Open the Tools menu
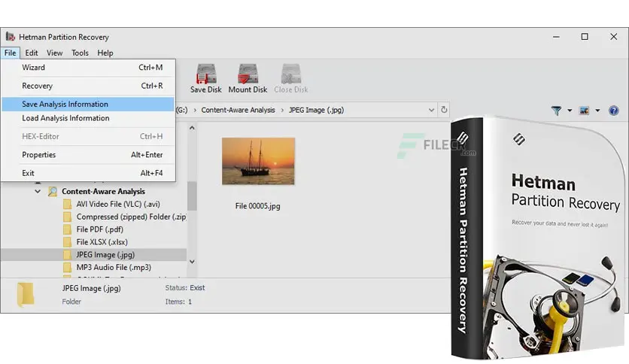629x364 pixels. pyautogui.click(x=80, y=53)
